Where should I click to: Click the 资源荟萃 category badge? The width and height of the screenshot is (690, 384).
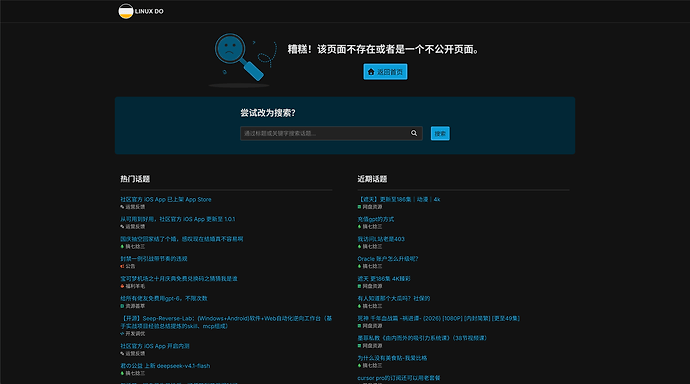(x=132, y=306)
